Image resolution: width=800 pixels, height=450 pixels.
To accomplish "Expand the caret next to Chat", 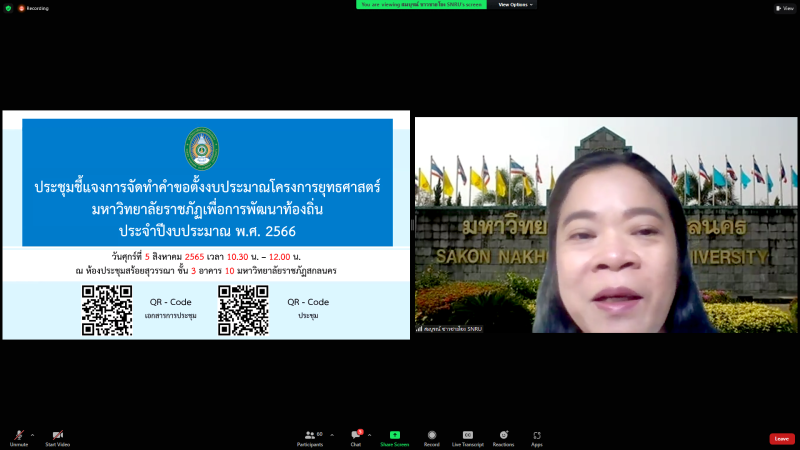I will pyautogui.click(x=369, y=434).
